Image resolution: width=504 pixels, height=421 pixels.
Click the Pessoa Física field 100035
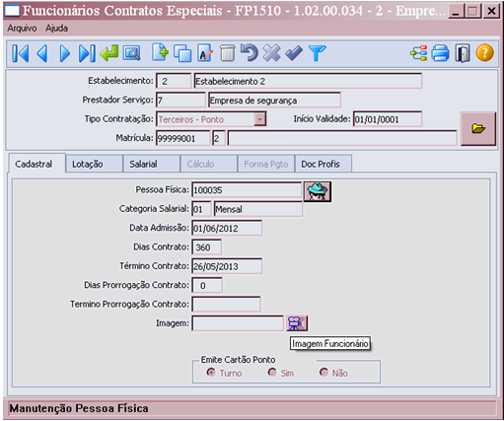[247, 190]
